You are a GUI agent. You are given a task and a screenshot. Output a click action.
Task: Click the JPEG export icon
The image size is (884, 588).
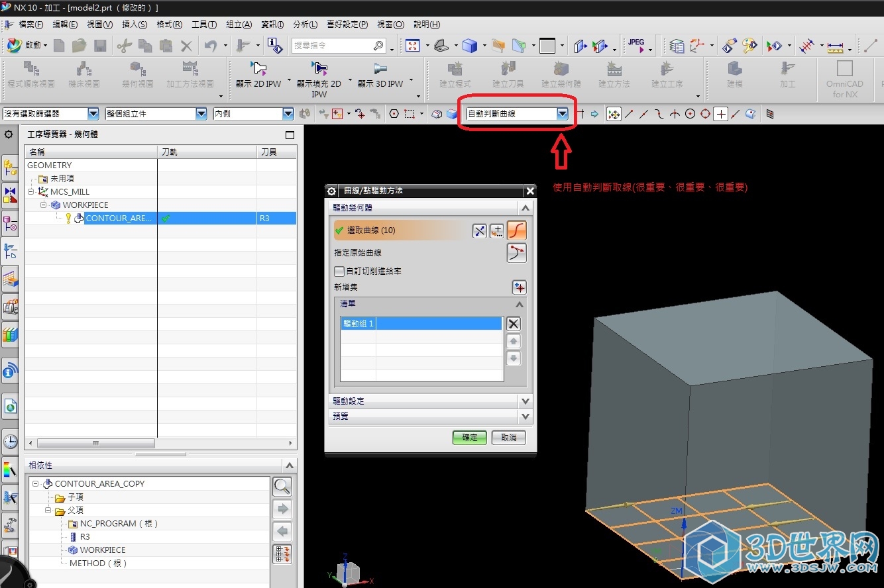tap(636, 45)
